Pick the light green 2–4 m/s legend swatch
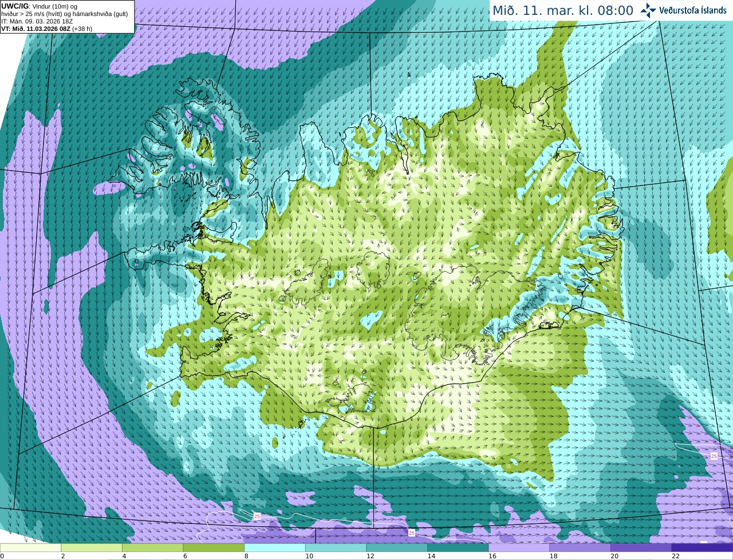733x560 pixels. [x=92, y=548]
